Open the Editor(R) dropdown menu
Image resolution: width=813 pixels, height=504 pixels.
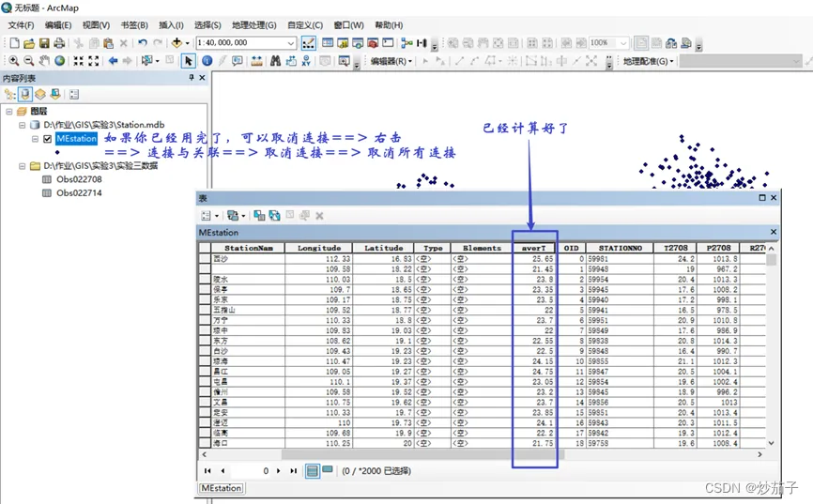tap(391, 61)
